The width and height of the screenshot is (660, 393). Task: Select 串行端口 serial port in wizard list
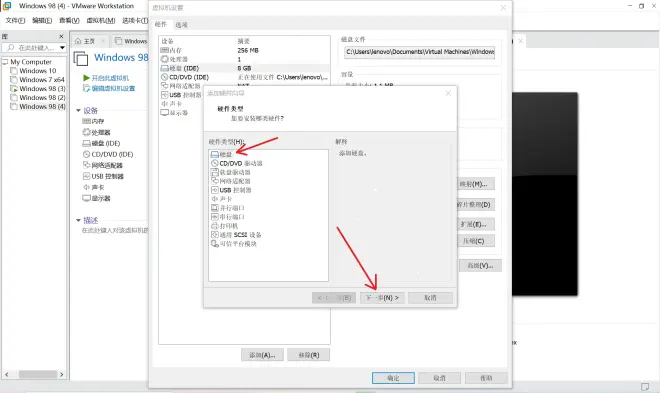coord(227,217)
